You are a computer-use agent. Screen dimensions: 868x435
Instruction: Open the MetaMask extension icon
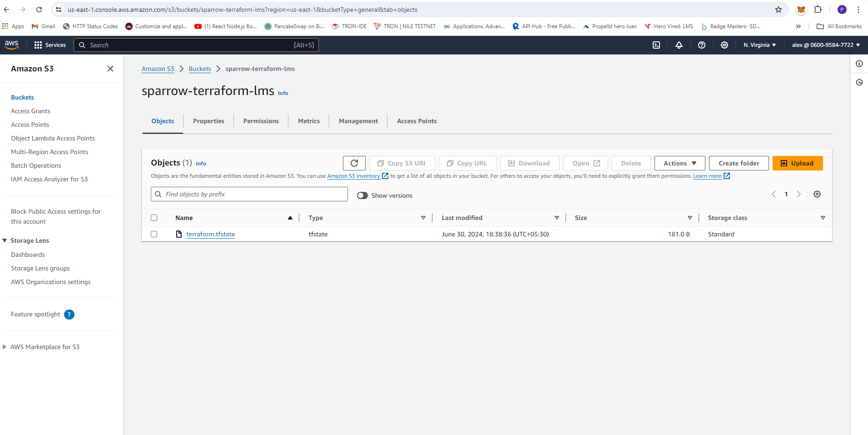[x=801, y=10]
